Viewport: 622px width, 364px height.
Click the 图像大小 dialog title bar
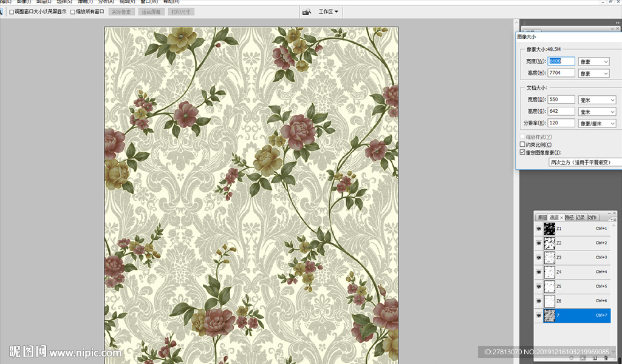(x=569, y=37)
